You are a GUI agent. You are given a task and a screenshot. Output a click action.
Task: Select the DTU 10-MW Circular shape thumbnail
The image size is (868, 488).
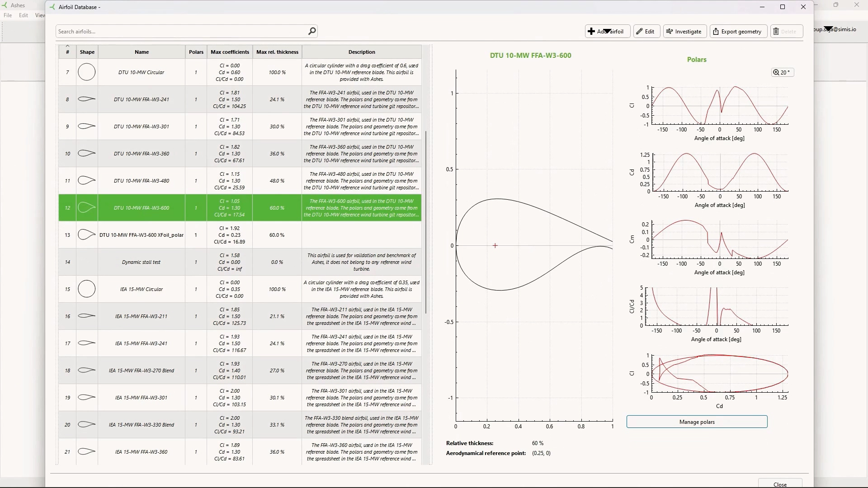(x=87, y=72)
